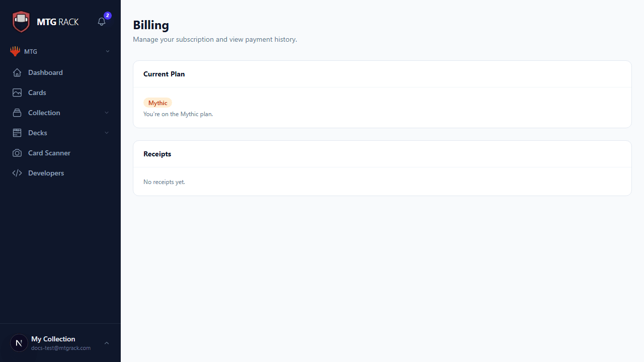This screenshot has width=644, height=362.
Task: Click the Card Scanner camera icon
Action: [17, 153]
